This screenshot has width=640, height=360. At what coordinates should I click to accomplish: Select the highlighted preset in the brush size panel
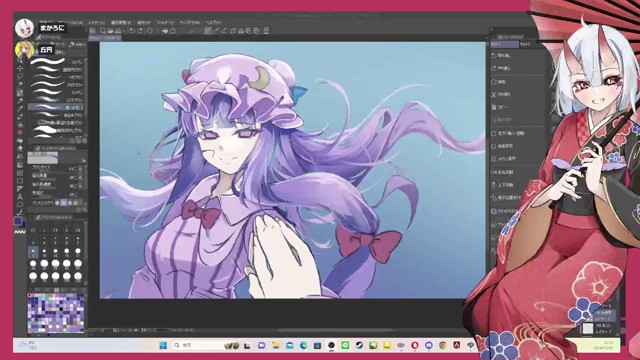click(x=33, y=251)
